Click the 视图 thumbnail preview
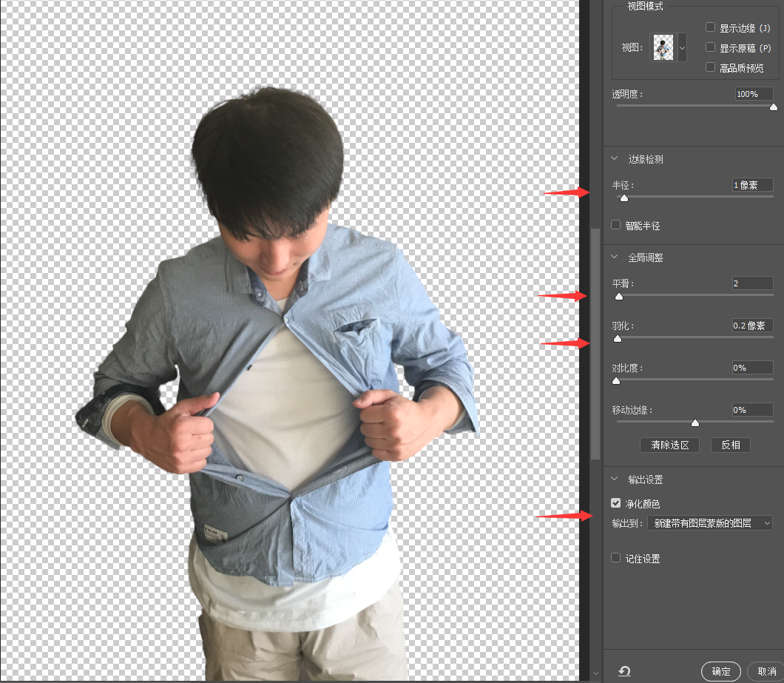Screen dimensions: 784x683 (x=663, y=48)
